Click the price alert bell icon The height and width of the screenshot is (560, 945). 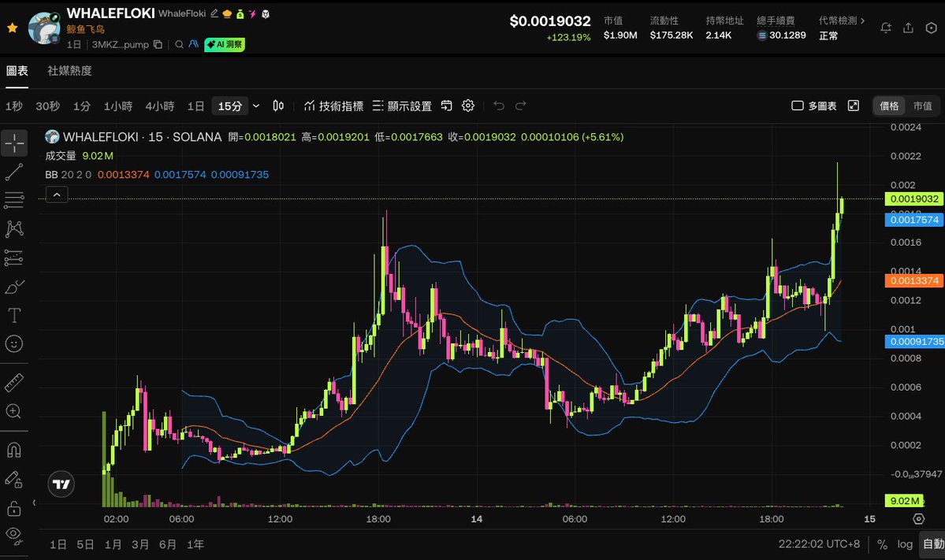(885, 28)
